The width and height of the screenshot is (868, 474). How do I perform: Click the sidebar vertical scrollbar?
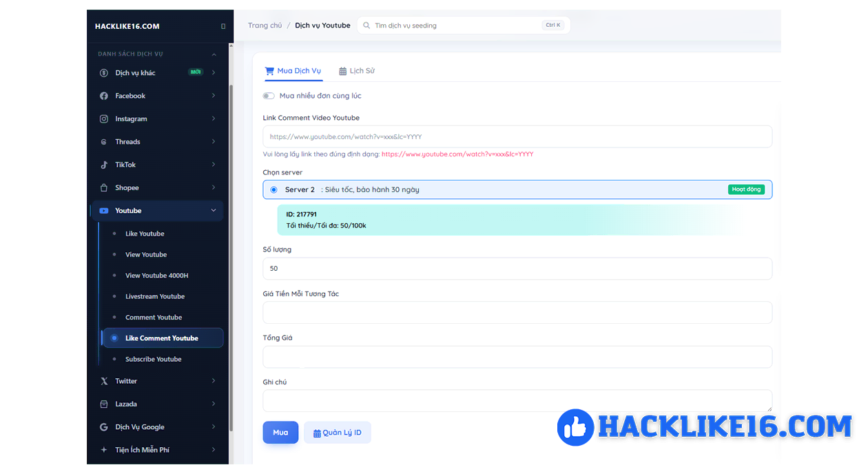231,258
